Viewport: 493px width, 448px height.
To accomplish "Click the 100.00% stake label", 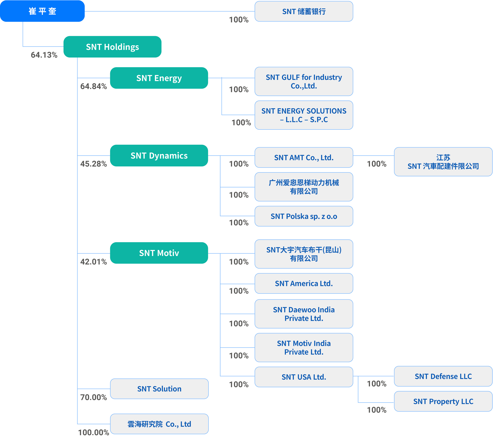I will [x=94, y=432].
